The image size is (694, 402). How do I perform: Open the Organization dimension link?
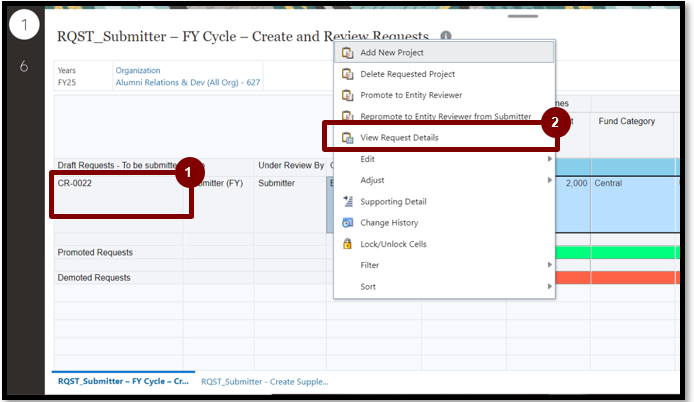point(138,70)
